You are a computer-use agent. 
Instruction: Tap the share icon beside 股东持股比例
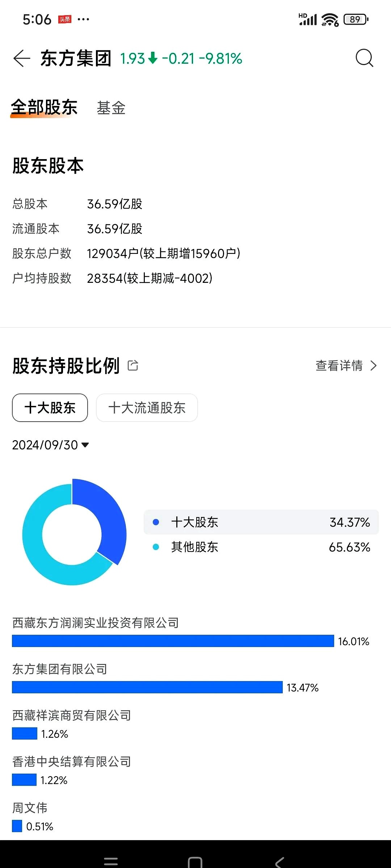(x=133, y=366)
